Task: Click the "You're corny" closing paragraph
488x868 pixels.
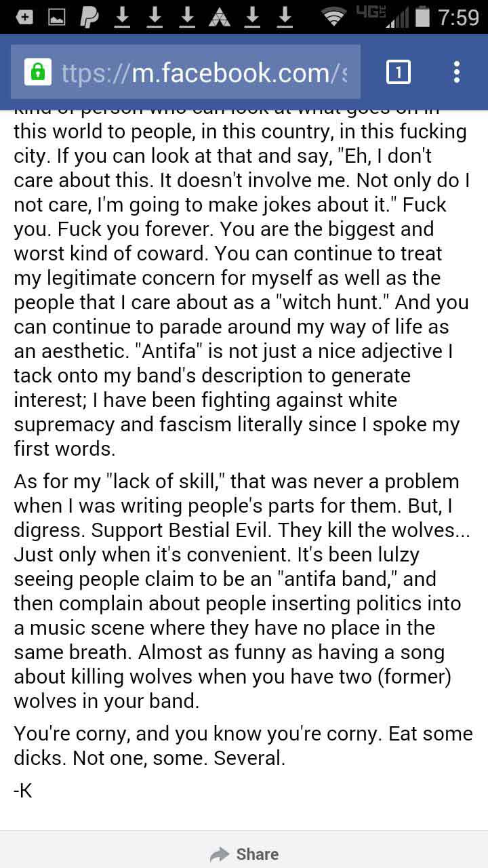Action: point(243,745)
